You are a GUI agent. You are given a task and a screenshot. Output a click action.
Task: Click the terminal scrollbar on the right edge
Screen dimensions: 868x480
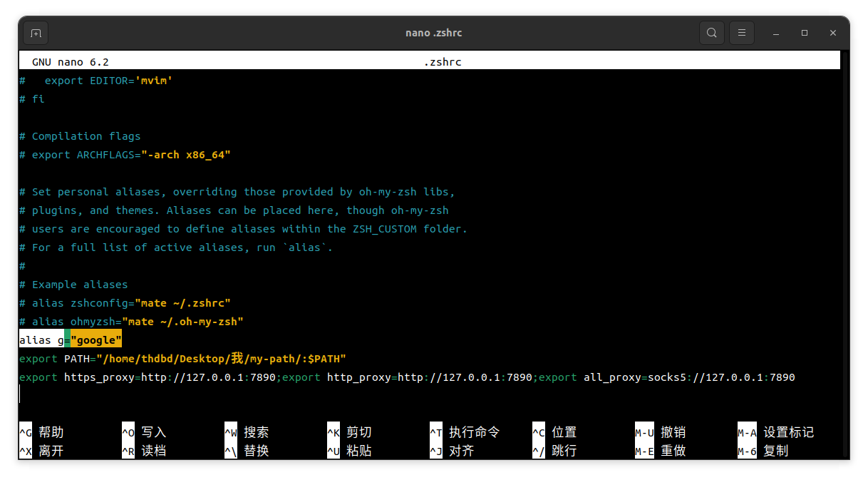point(845,255)
